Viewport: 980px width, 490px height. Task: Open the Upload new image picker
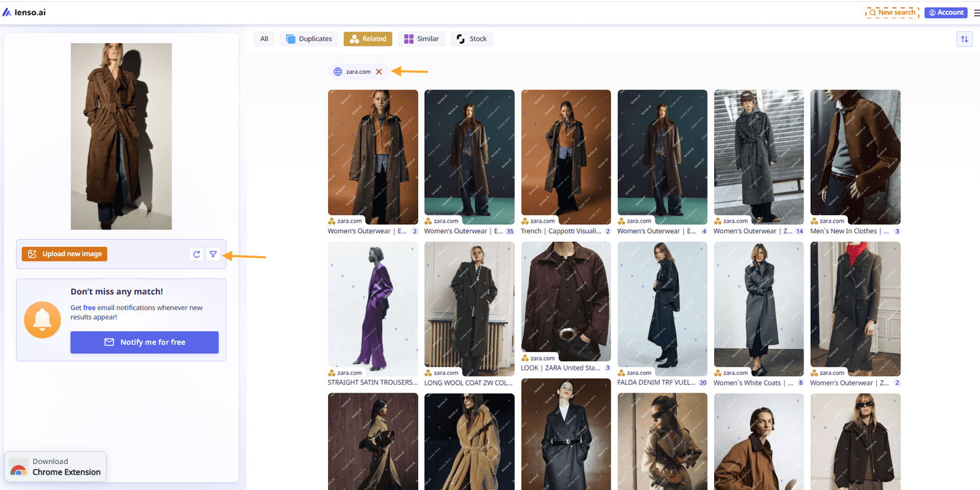(64, 253)
